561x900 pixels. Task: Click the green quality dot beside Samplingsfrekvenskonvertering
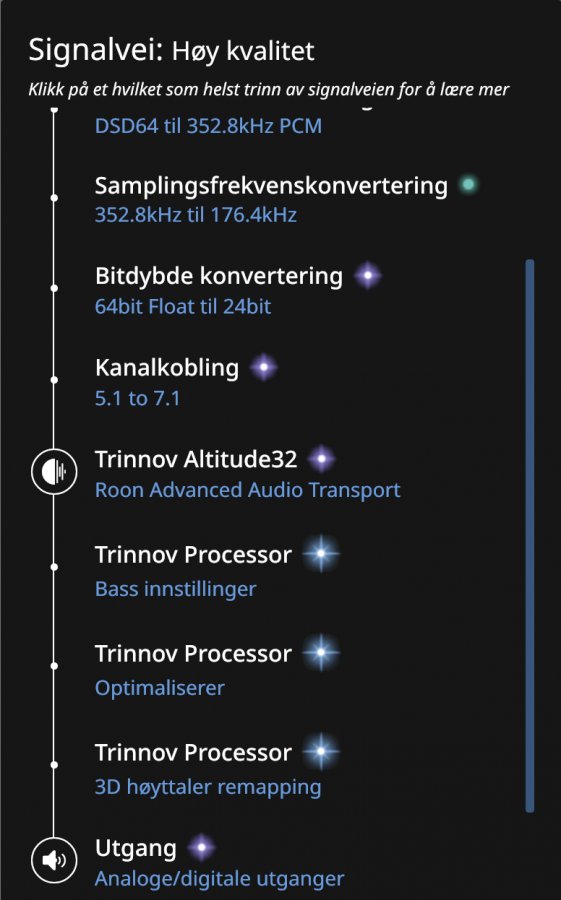[x=469, y=185]
